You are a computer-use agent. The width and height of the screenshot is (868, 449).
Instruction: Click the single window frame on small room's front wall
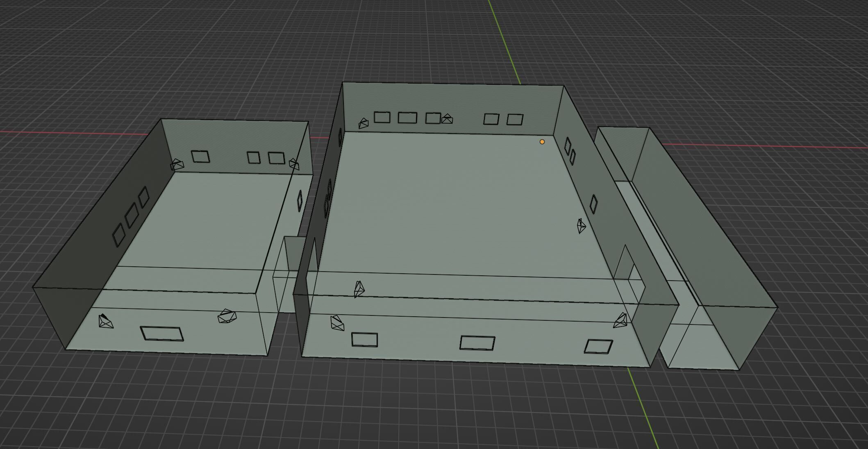tap(162, 333)
